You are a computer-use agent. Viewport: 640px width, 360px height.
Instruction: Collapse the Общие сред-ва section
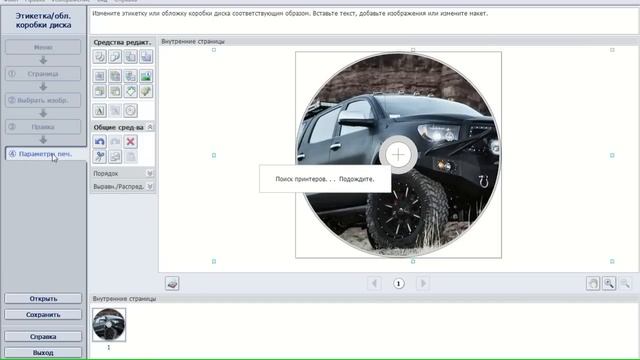(150, 127)
